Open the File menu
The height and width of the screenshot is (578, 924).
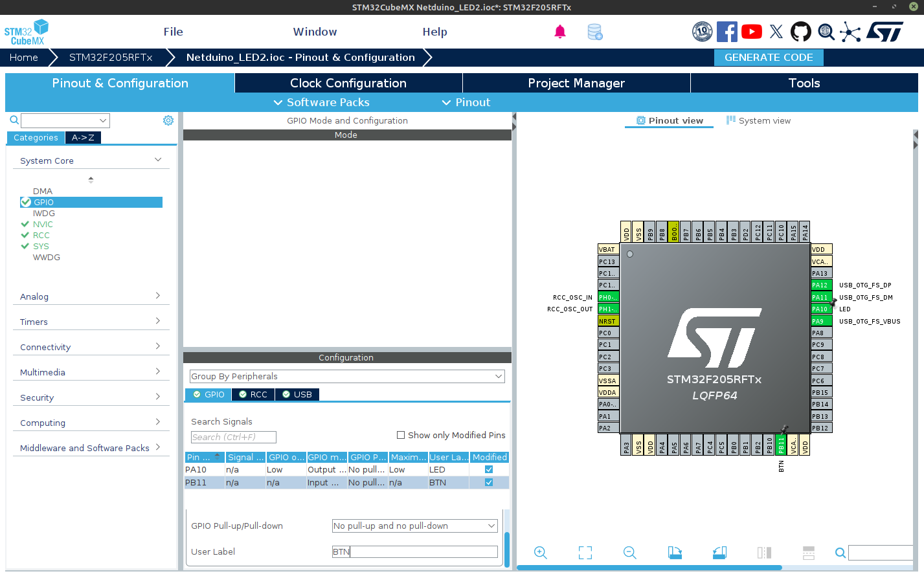point(172,31)
